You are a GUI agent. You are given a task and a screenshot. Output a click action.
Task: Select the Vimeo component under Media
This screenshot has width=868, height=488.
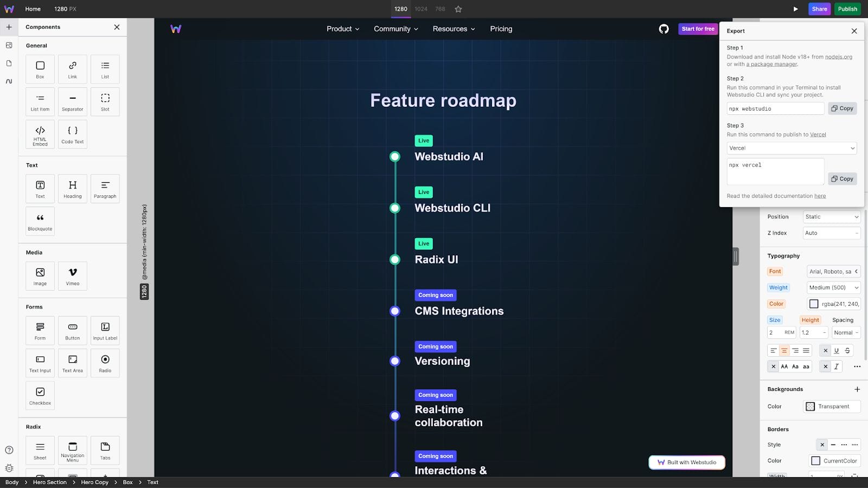[72, 276]
